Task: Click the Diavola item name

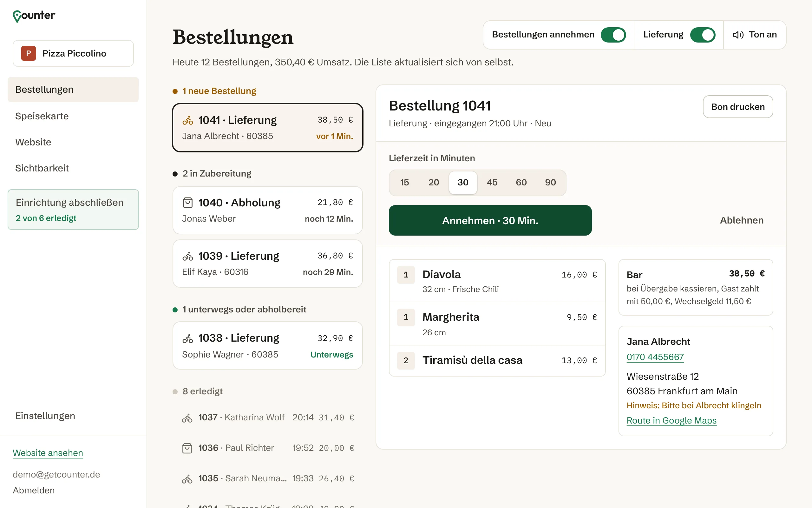Action: pyautogui.click(x=441, y=275)
